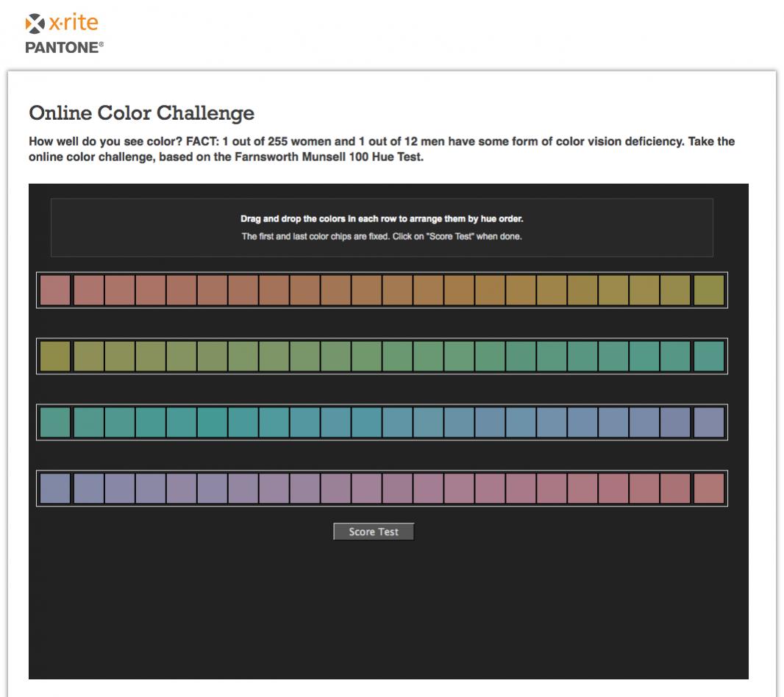Select the fixed last rose chip in row four
This screenshot has width=784, height=697.
(x=709, y=489)
